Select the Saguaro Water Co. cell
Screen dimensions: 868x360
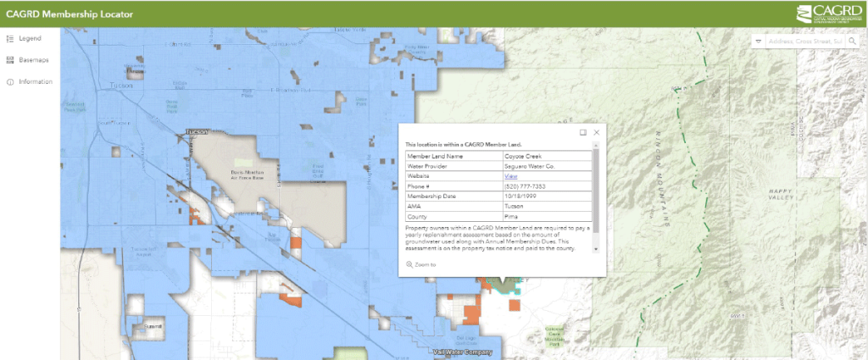point(547,166)
